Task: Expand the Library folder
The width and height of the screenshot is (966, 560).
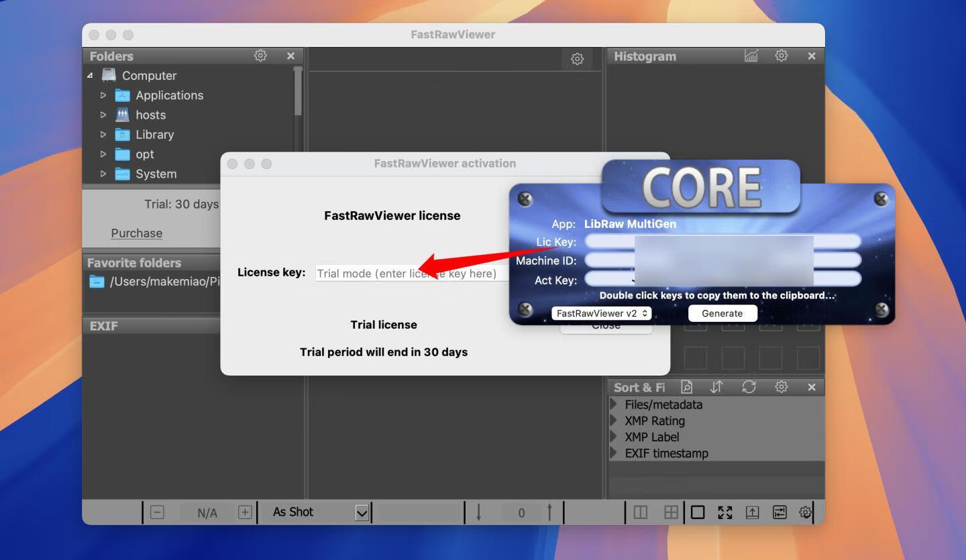Action: [103, 134]
